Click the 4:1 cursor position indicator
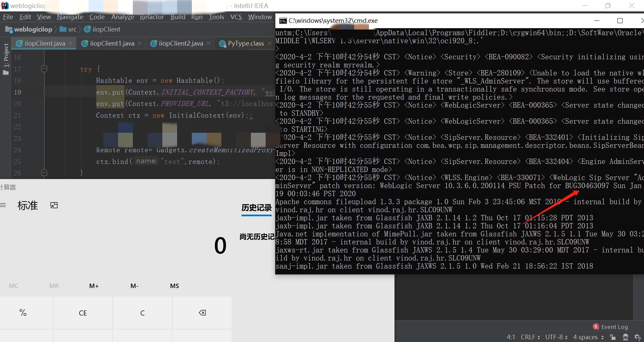644x342 pixels. click(x=511, y=337)
